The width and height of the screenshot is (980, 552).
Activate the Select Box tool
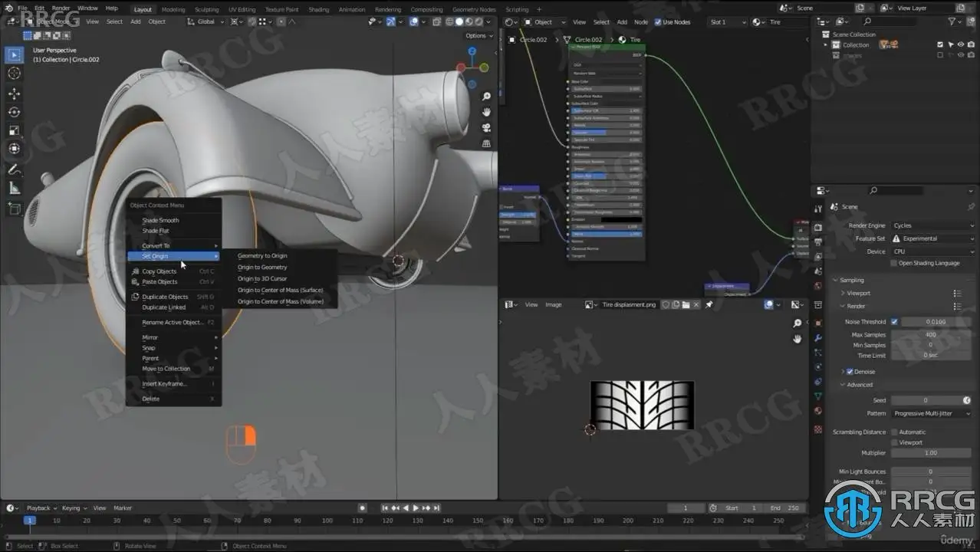click(14, 55)
